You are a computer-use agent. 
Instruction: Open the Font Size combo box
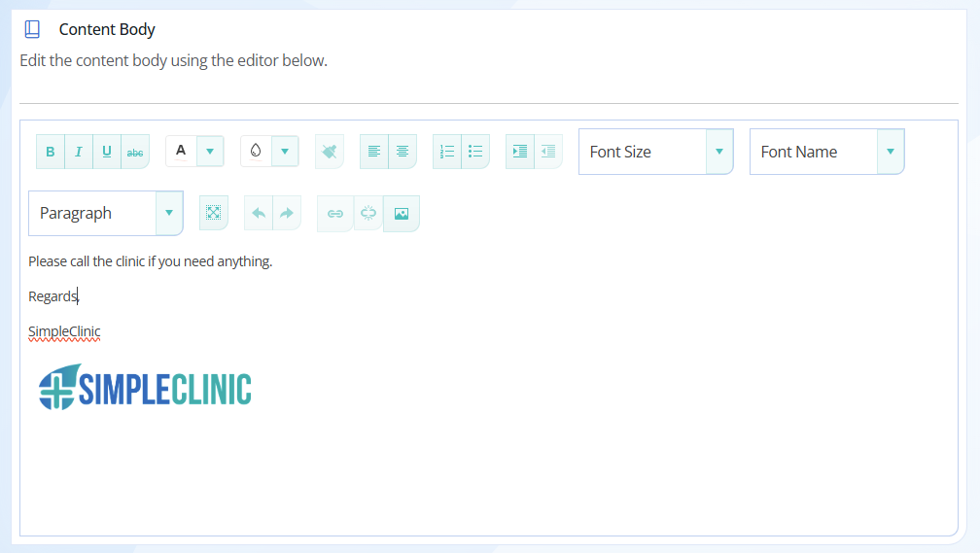(655, 152)
